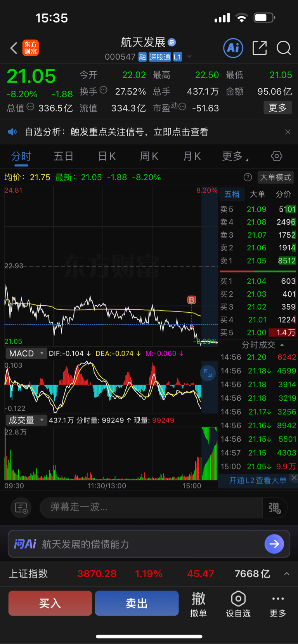Switch to the 五日 tab
Image resolution: width=298 pixels, height=644 pixels.
pyautogui.click(x=63, y=156)
